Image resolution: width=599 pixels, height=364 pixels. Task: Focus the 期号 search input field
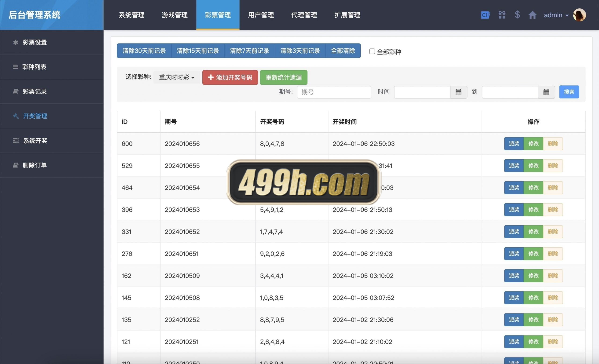[x=334, y=92]
